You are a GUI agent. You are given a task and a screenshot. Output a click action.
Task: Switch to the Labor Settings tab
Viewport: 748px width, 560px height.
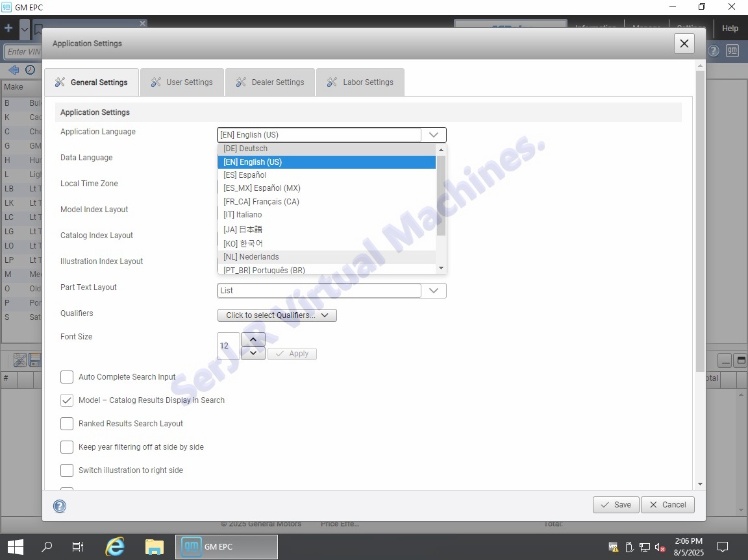pyautogui.click(x=360, y=82)
